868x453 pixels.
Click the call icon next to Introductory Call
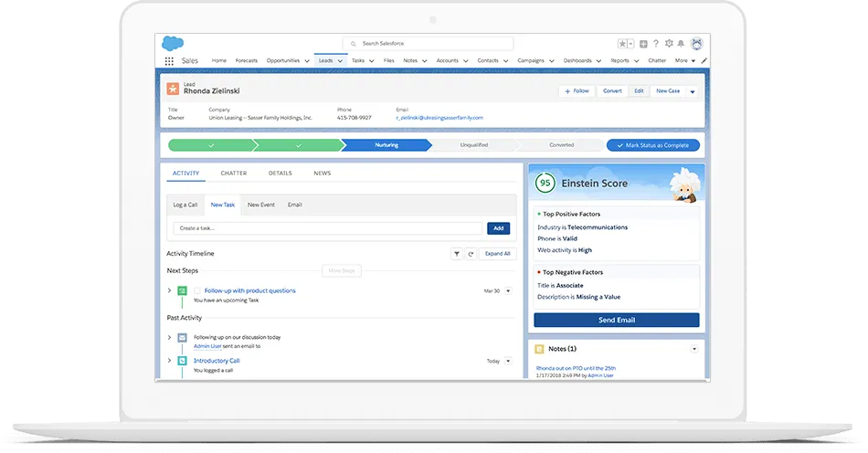pyautogui.click(x=182, y=361)
